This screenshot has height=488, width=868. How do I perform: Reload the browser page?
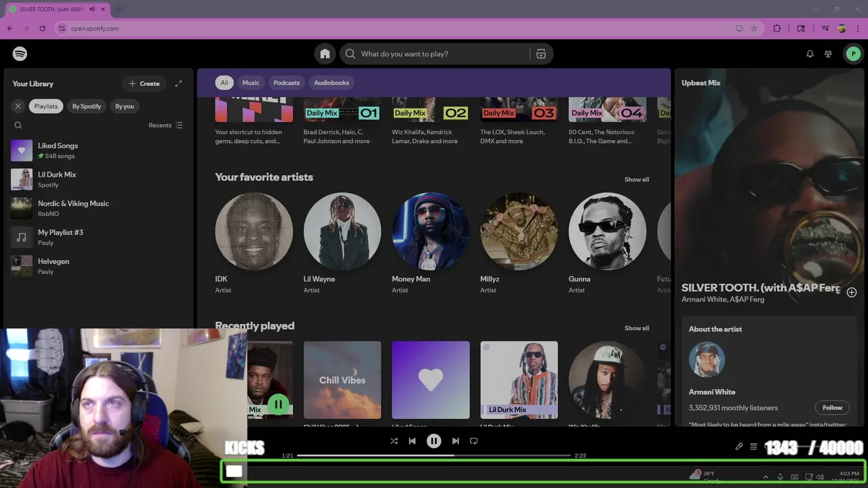[x=42, y=28]
